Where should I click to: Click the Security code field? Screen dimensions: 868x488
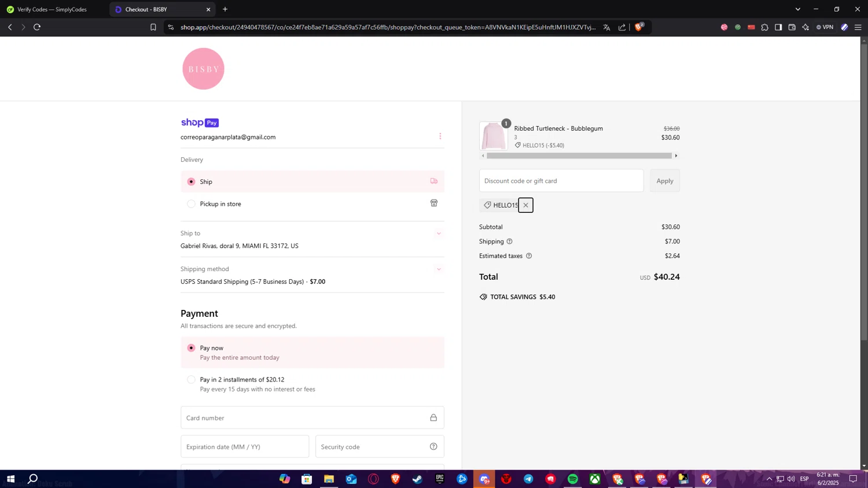coord(380,446)
